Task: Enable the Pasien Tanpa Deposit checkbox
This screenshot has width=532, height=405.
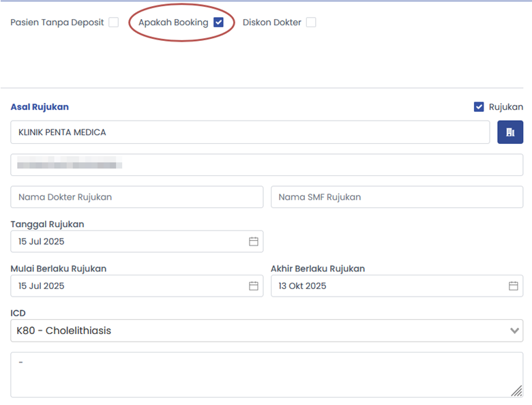Action: click(x=113, y=22)
